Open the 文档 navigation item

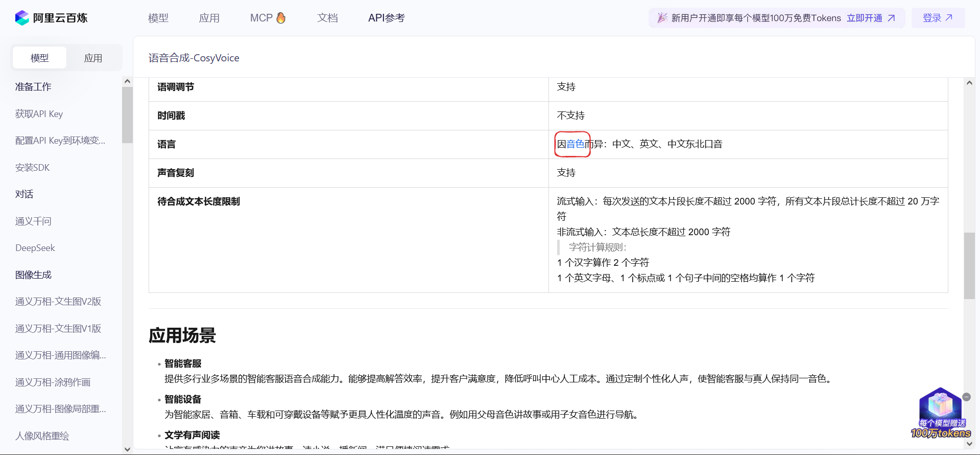[328, 18]
